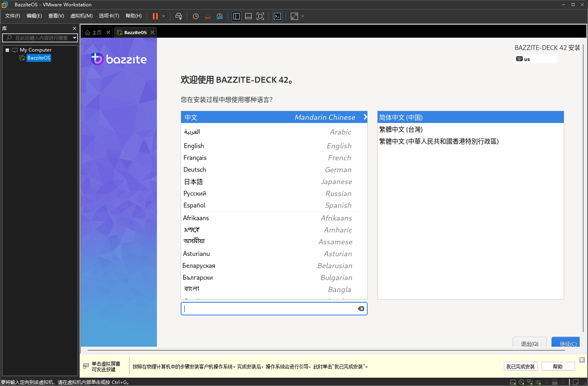Select Español in the language list

(274, 205)
